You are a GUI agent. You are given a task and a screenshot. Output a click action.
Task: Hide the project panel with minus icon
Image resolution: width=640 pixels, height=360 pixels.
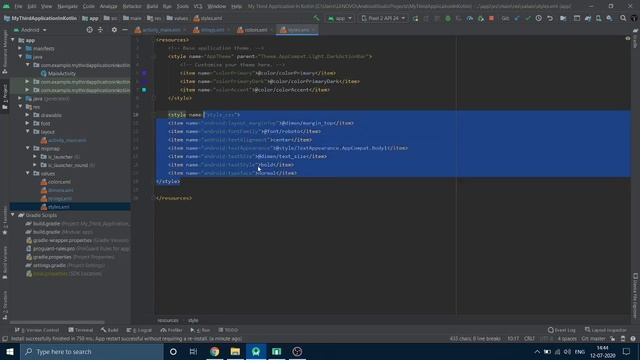click(125, 30)
